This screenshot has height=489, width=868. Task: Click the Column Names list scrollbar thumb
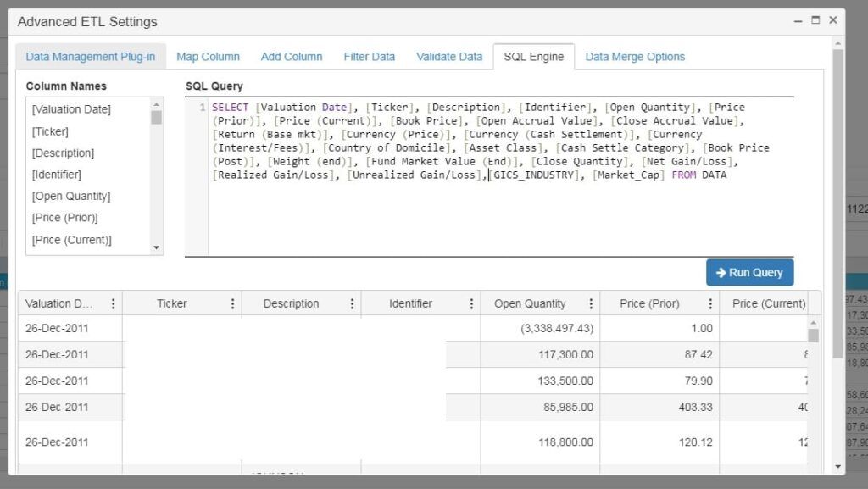pyautogui.click(x=157, y=117)
